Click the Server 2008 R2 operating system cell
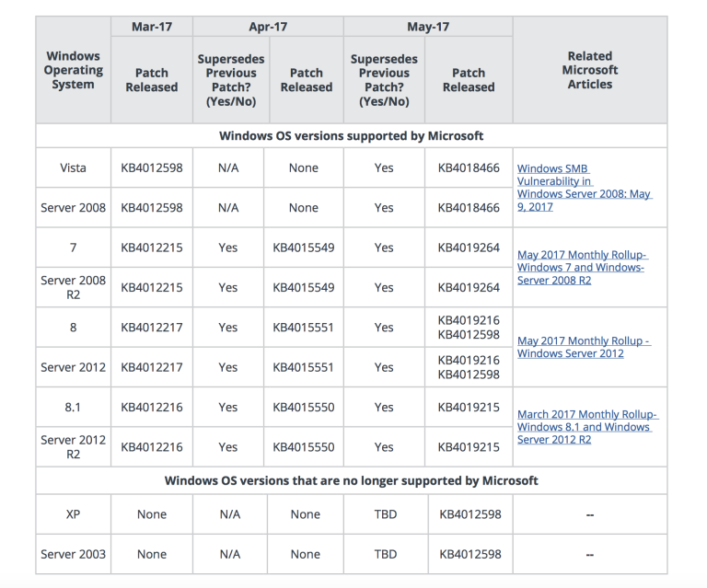 tap(73, 287)
